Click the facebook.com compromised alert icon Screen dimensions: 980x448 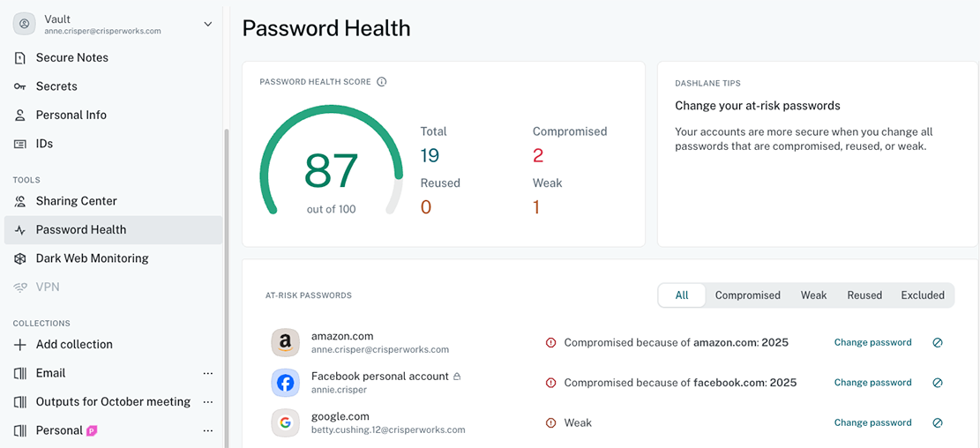tap(550, 383)
